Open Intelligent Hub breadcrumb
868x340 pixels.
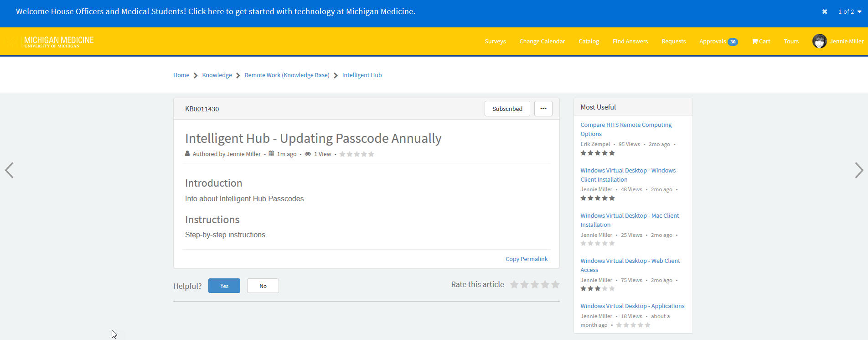pos(362,75)
